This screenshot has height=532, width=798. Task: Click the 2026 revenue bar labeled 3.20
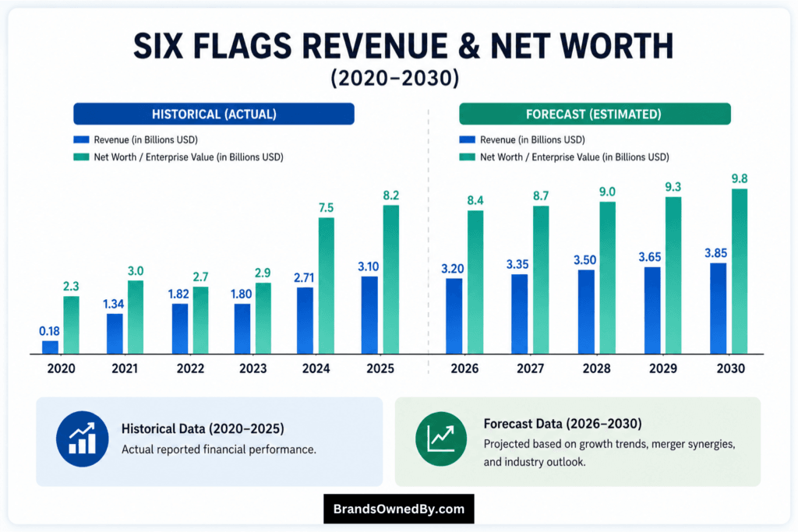click(x=454, y=316)
